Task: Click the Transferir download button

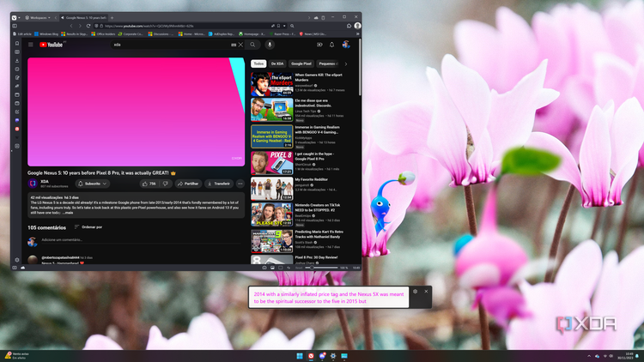Action: (219, 184)
